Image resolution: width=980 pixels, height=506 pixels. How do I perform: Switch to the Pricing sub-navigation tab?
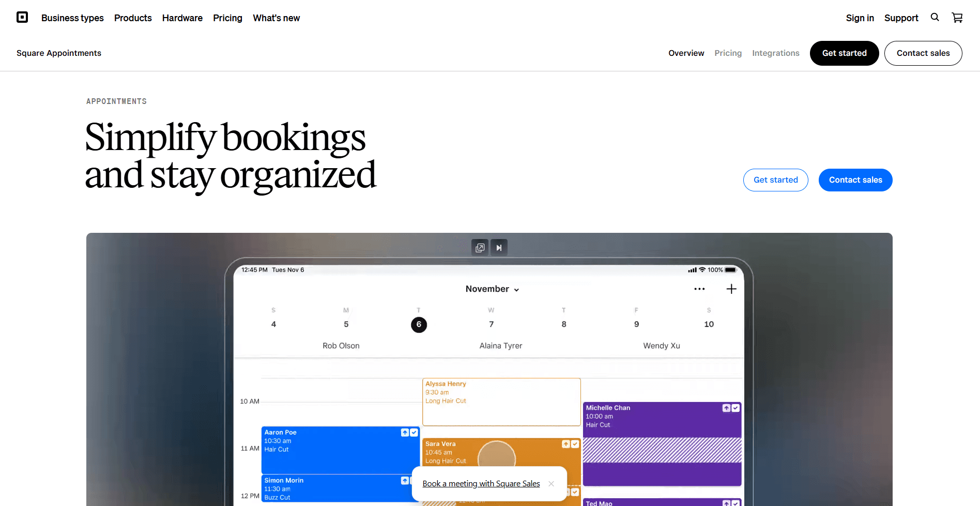click(728, 53)
